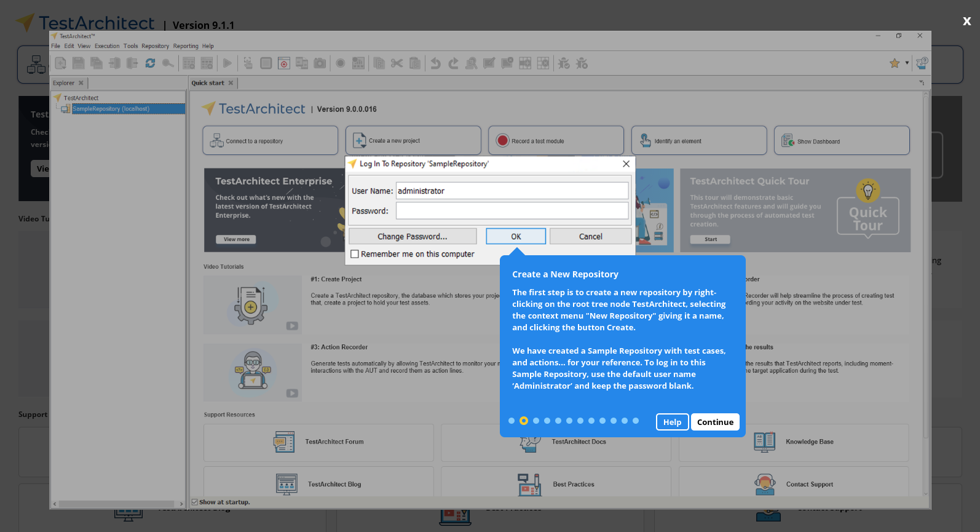Click the stop square toolbar icon
This screenshot has width=980, height=532.
[x=266, y=63]
